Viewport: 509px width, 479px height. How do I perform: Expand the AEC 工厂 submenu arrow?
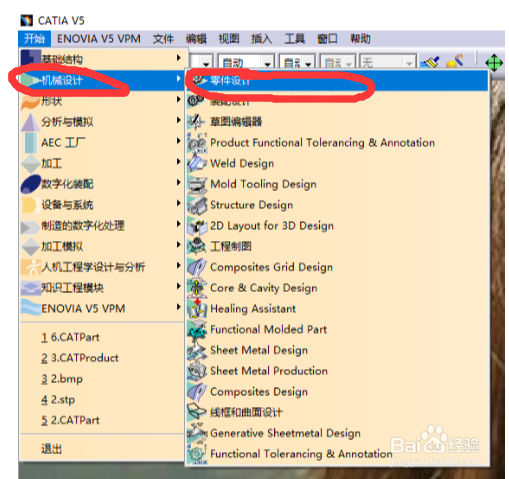pyautogui.click(x=179, y=141)
